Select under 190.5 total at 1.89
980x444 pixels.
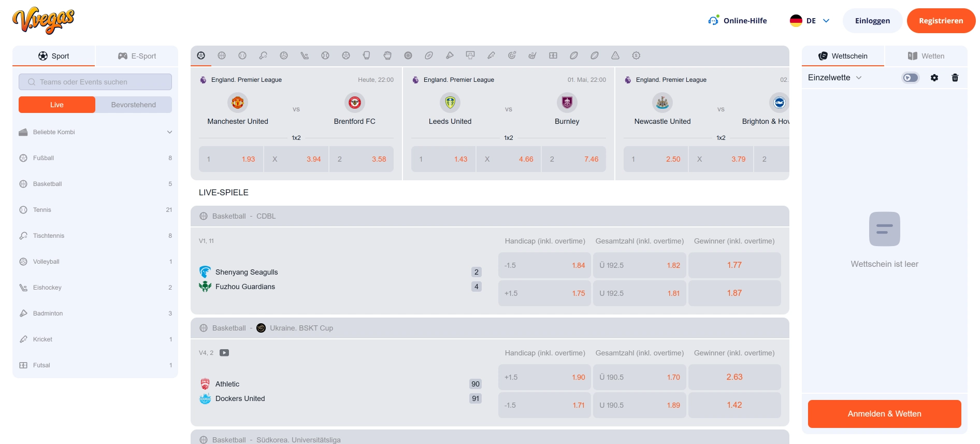tap(640, 405)
